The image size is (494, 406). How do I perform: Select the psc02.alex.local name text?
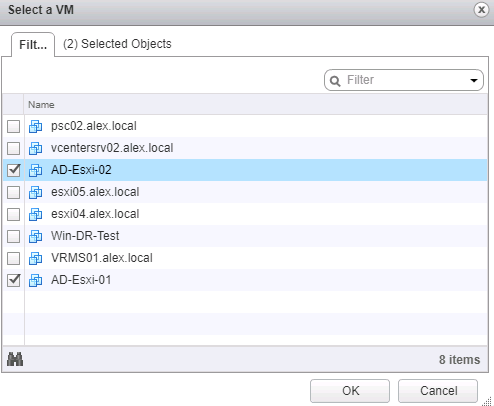(94, 126)
